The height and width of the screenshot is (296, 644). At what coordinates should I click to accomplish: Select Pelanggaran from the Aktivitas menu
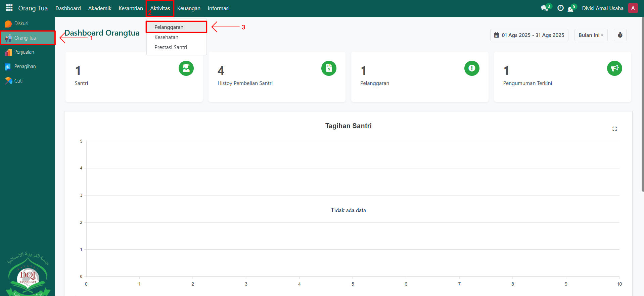coord(169,27)
